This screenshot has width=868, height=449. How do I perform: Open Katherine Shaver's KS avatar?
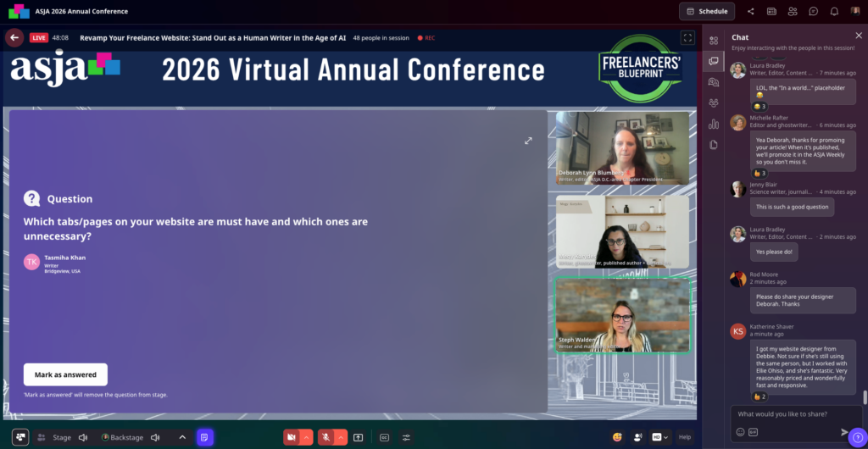point(738,331)
